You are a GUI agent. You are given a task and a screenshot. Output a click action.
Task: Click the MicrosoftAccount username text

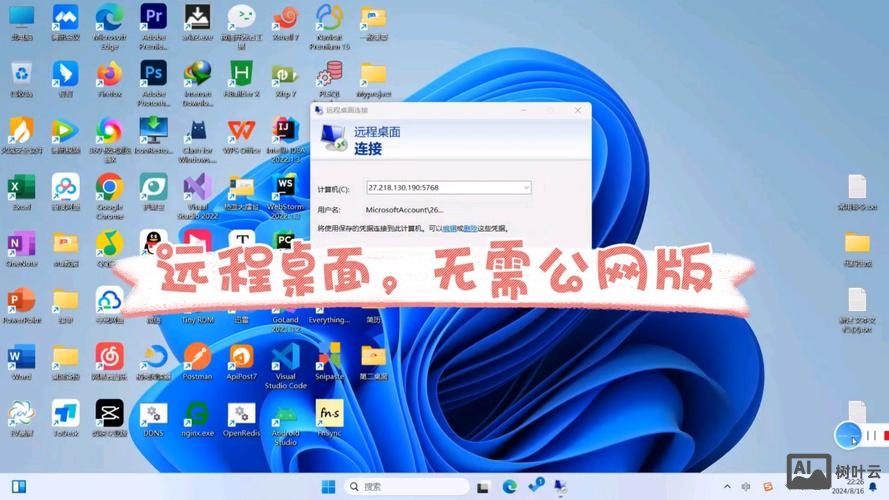[x=404, y=210]
